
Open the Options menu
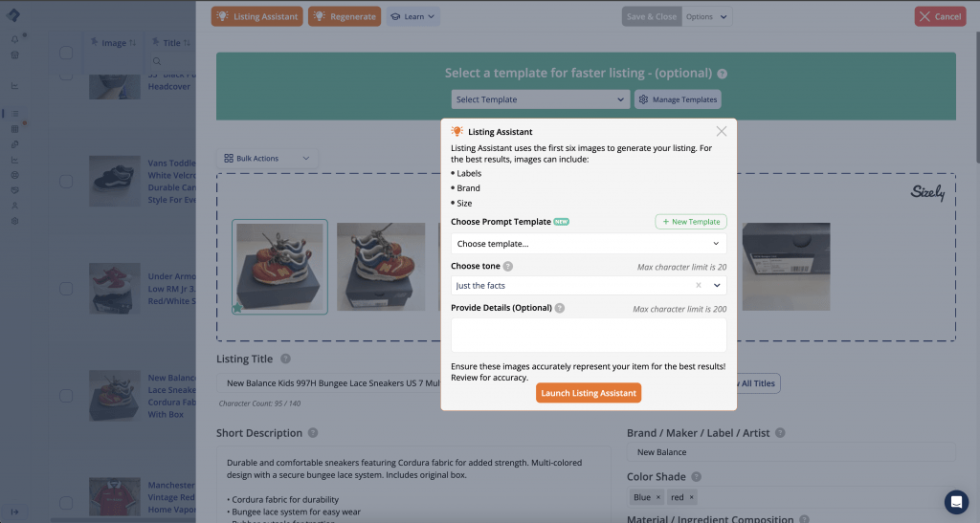tap(706, 16)
